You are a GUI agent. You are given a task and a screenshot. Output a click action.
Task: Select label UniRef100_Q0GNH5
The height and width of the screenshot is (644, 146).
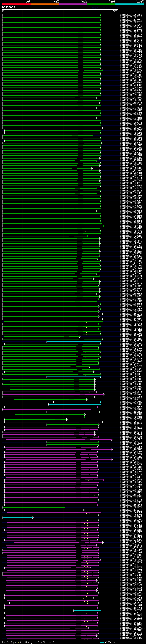[131, 402]
